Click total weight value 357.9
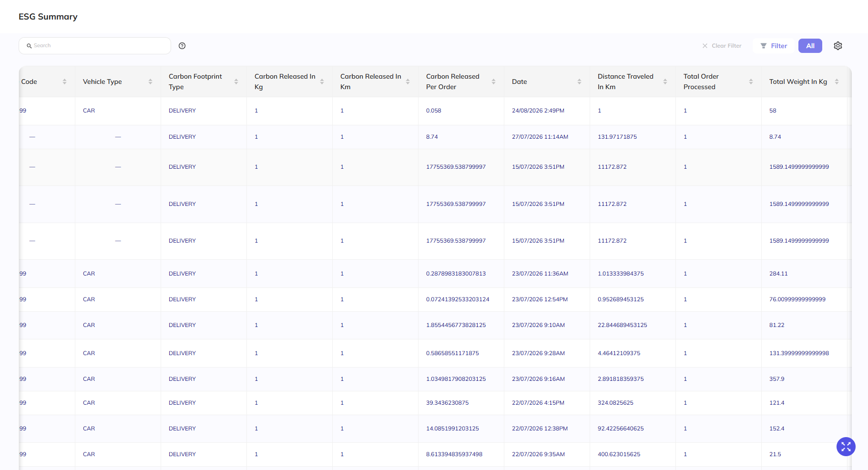The height and width of the screenshot is (470, 868). pyautogui.click(x=777, y=379)
